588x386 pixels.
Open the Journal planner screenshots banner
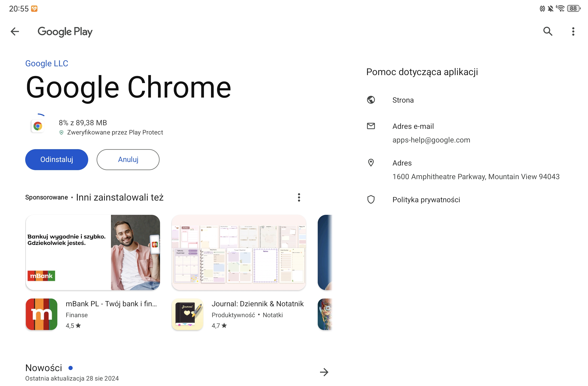(239, 252)
